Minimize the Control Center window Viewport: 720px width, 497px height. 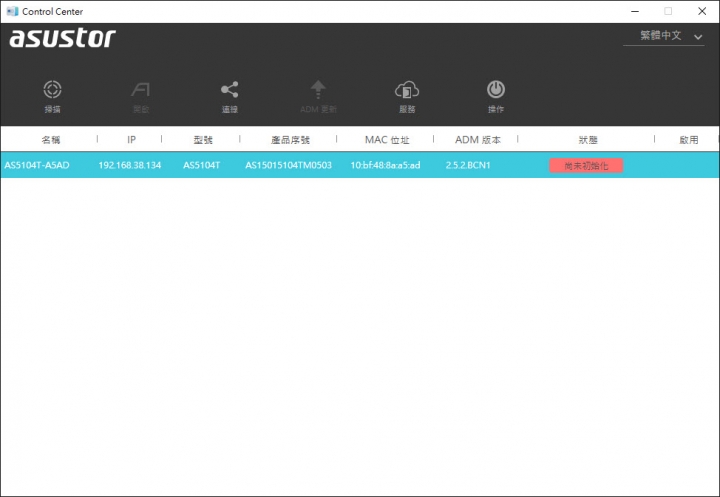635,11
